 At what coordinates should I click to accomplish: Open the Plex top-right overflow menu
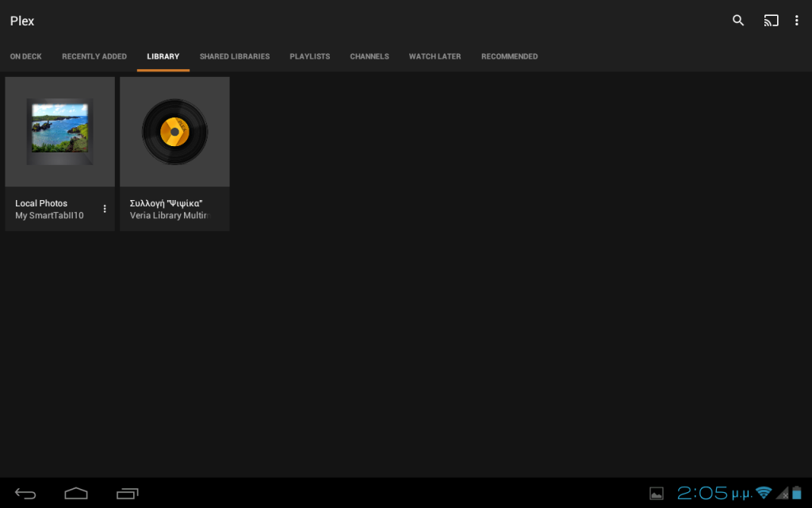tap(797, 21)
